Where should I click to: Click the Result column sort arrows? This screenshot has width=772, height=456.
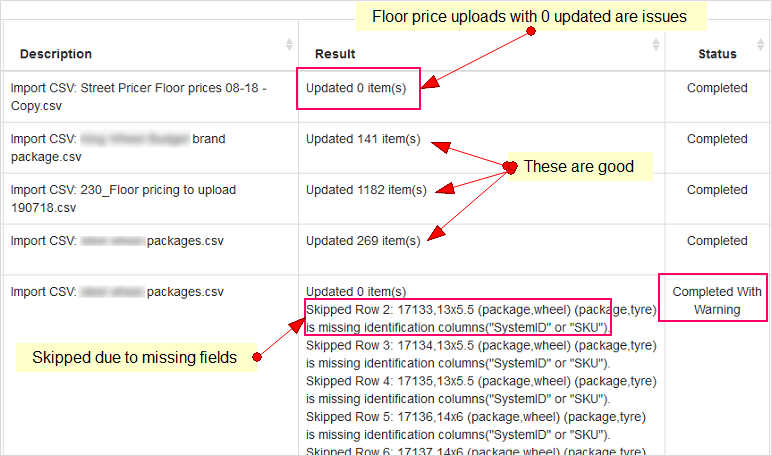[654, 45]
